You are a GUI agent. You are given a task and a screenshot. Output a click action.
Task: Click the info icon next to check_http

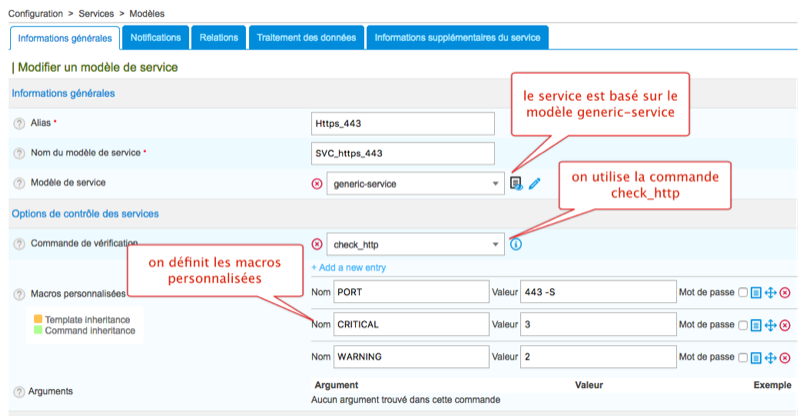point(516,243)
